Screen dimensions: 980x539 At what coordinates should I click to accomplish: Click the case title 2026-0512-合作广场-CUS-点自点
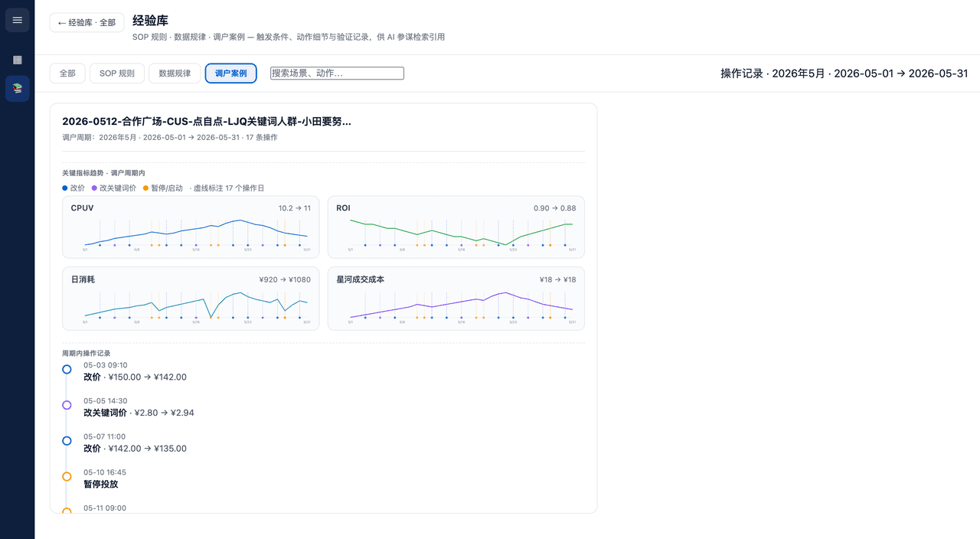click(x=207, y=122)
